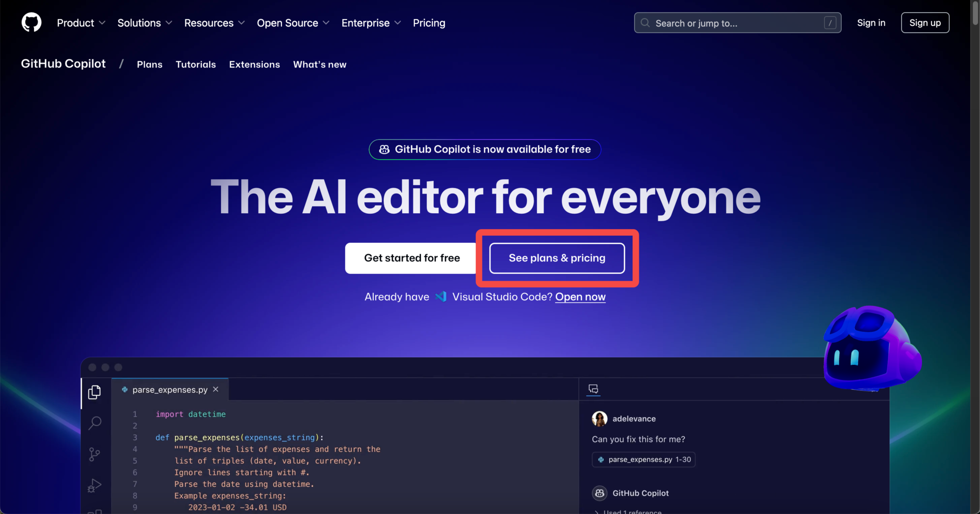Click the 'Get started for free' button
The width and height of the screenshot is (980, 514).
coord(410,258)
